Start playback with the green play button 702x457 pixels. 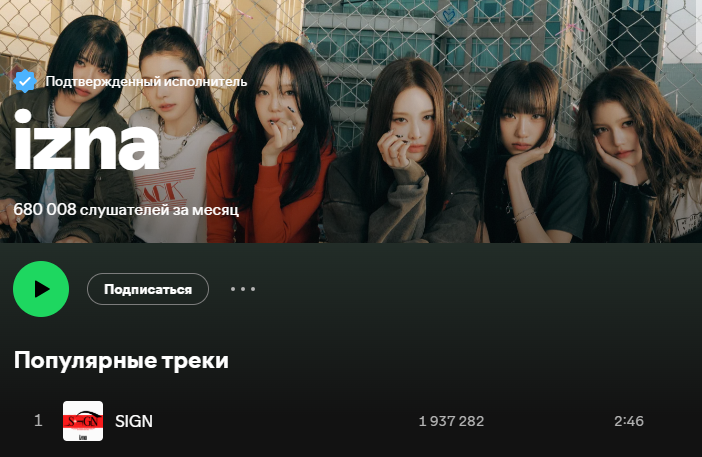tap(41, 289)
